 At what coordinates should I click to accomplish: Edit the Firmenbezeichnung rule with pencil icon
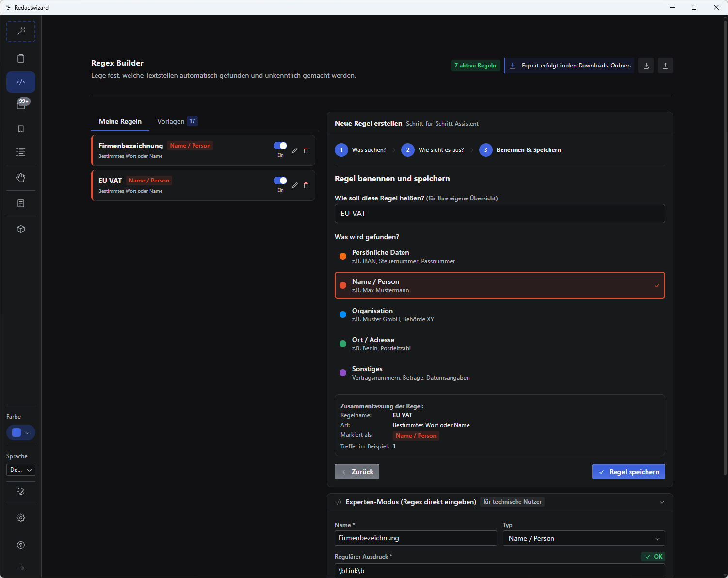pos(295,150)
